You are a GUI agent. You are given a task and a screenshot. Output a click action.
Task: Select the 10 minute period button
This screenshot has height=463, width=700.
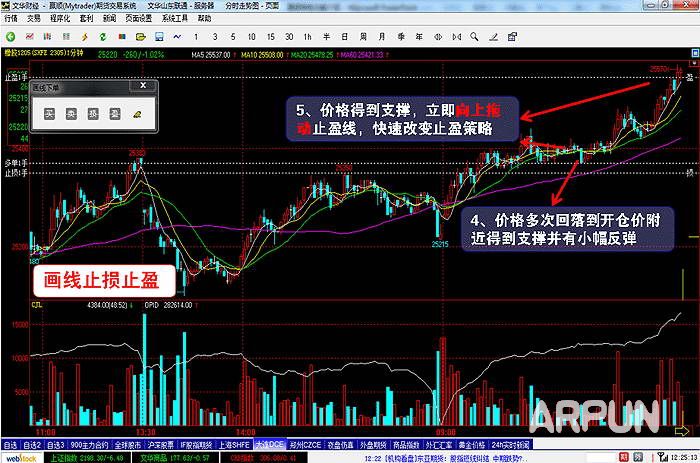pos(252,37)
